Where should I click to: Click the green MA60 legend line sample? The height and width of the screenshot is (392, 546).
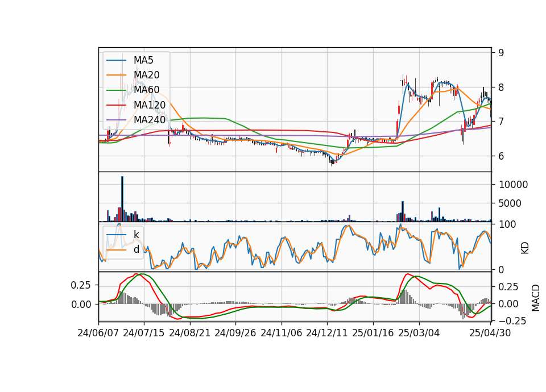(x=116, y=90)
